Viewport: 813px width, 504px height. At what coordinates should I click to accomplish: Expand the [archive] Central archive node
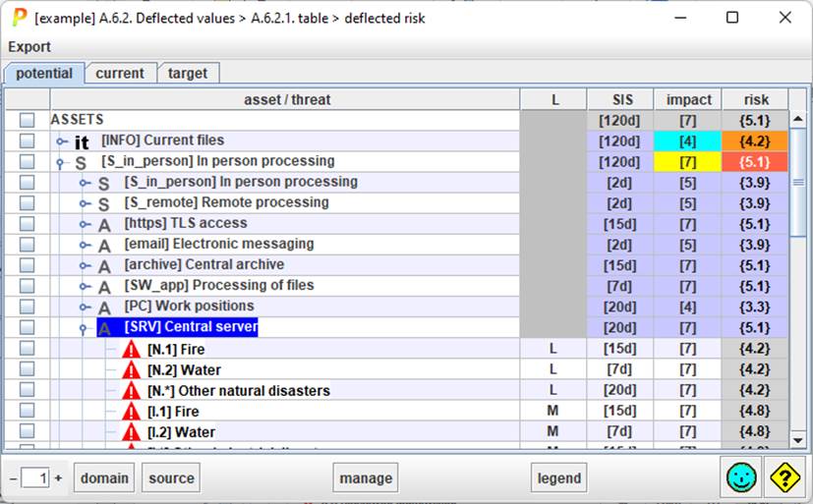pyautogui.click(x=85, y=265)
